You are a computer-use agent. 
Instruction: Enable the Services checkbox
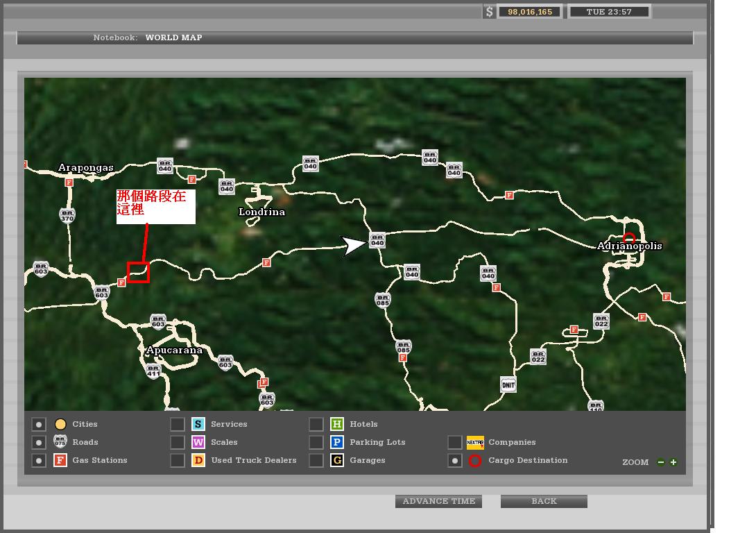[x=178, y=425]
